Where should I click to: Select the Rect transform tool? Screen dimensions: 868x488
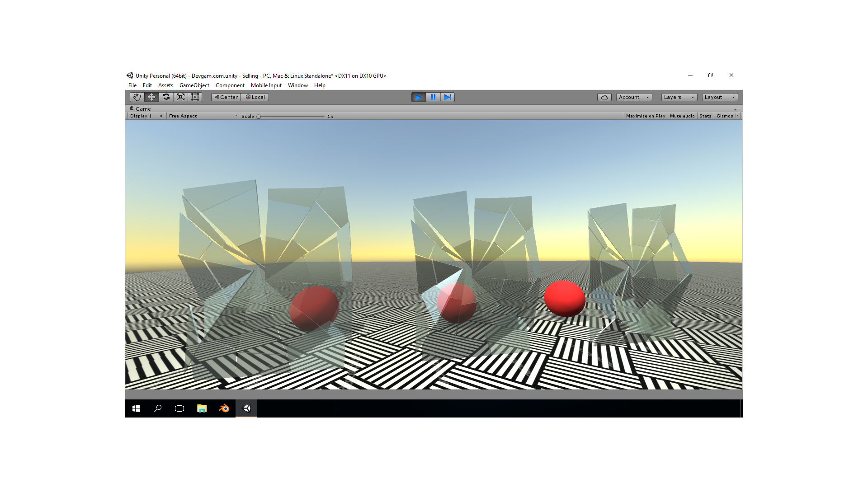tap(195, 97)
